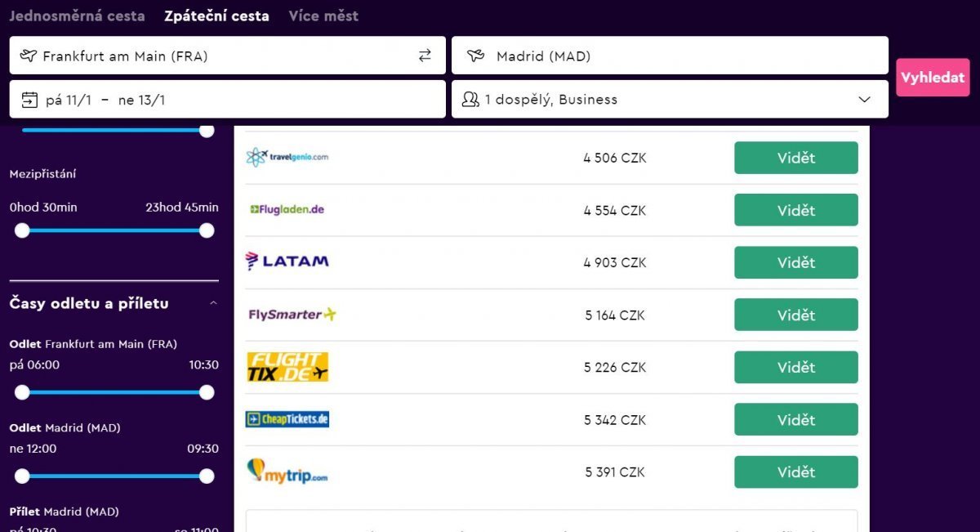The image size is (980, 532).
Task: Click the left handle of Mezipřistání slider
Action: pos(22,230)
